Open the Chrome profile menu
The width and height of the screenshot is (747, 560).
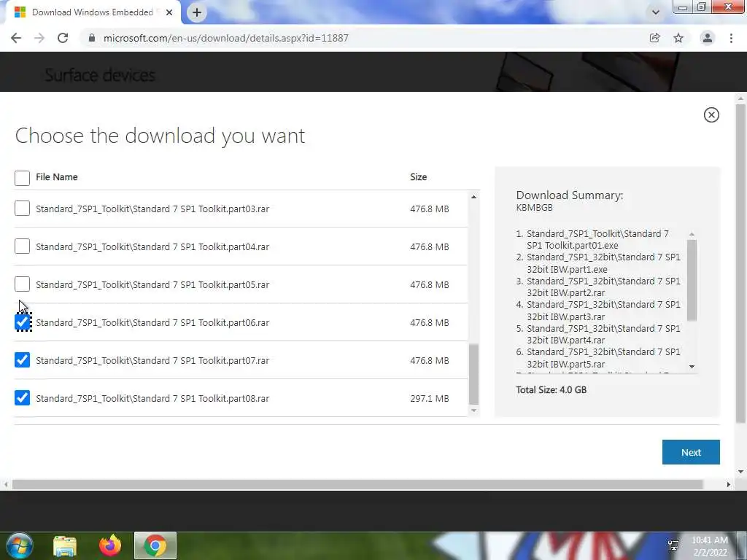[708, 38]
